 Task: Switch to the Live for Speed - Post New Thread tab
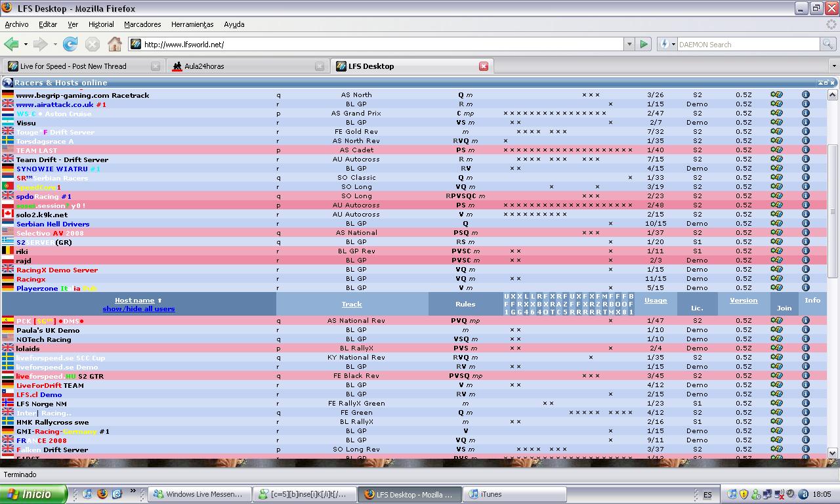83,66
